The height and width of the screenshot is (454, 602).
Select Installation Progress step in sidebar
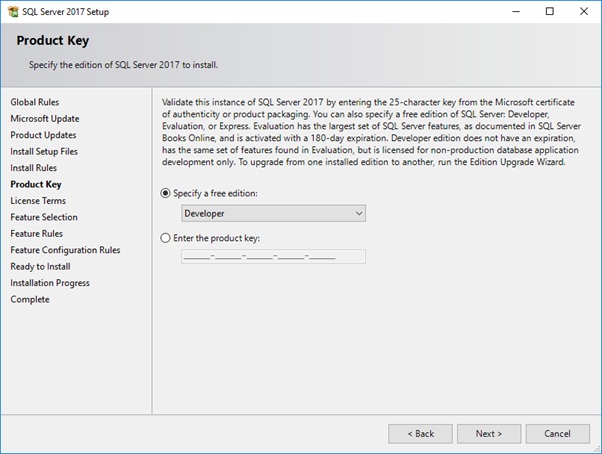tap(50, 283)
